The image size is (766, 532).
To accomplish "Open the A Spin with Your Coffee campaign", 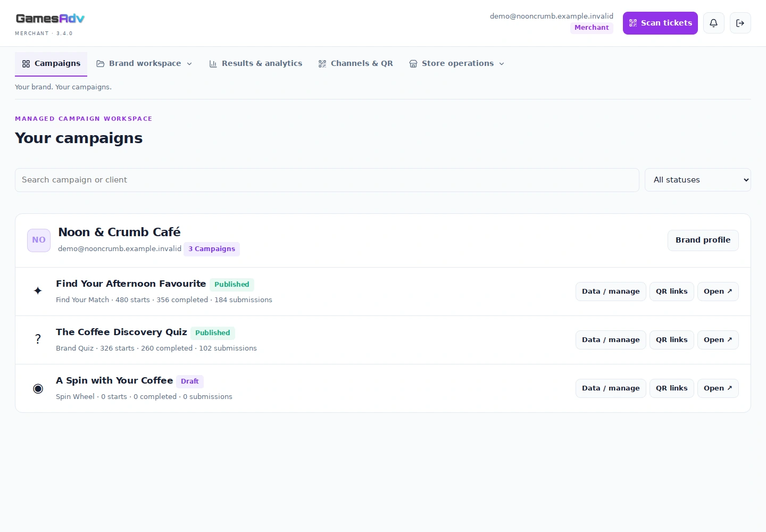I will point(718,388).
